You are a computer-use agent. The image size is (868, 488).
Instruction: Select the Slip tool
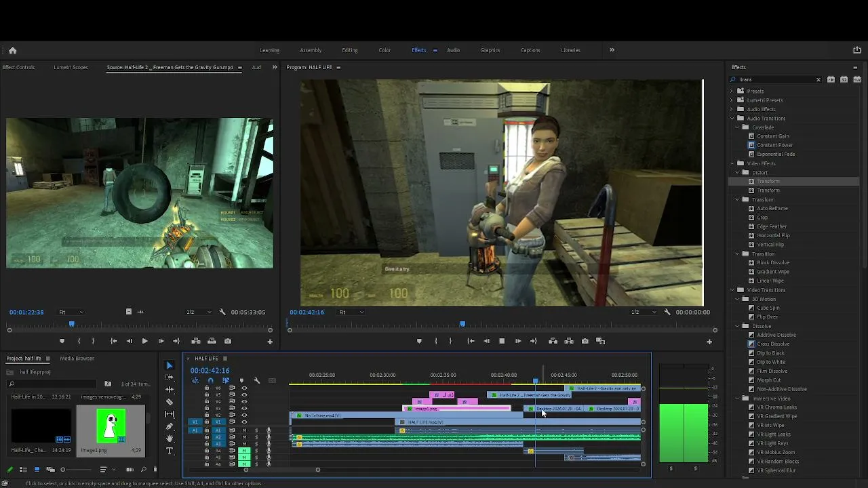tap(170, 414)
